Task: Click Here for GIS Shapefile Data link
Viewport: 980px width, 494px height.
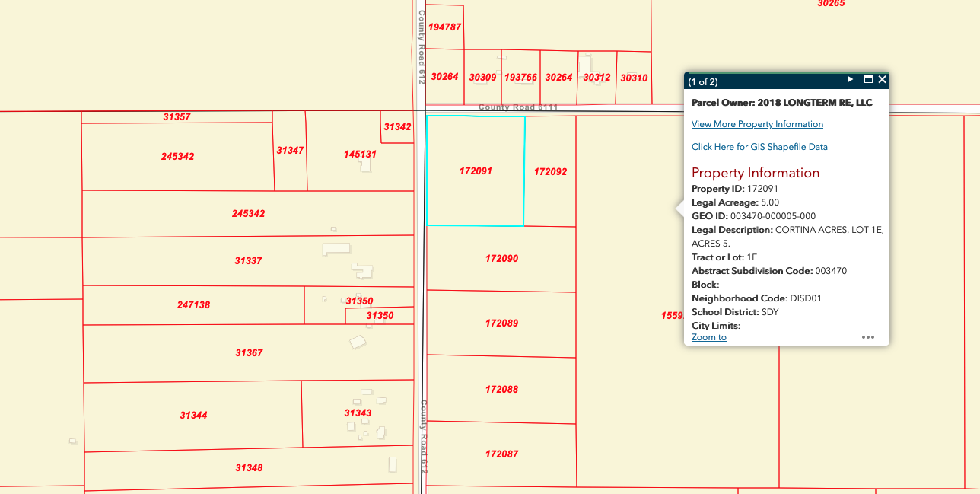Action: (759, 147)
